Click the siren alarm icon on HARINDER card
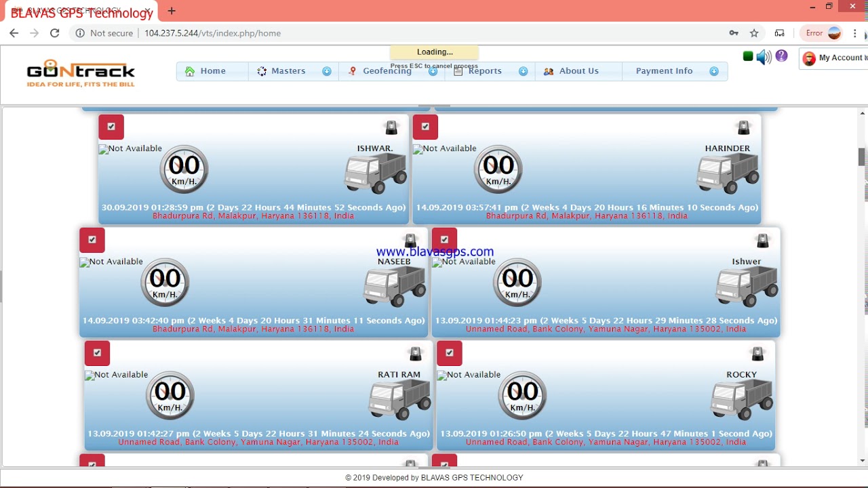Screen dimensions: 868x488 click(744, 127)
